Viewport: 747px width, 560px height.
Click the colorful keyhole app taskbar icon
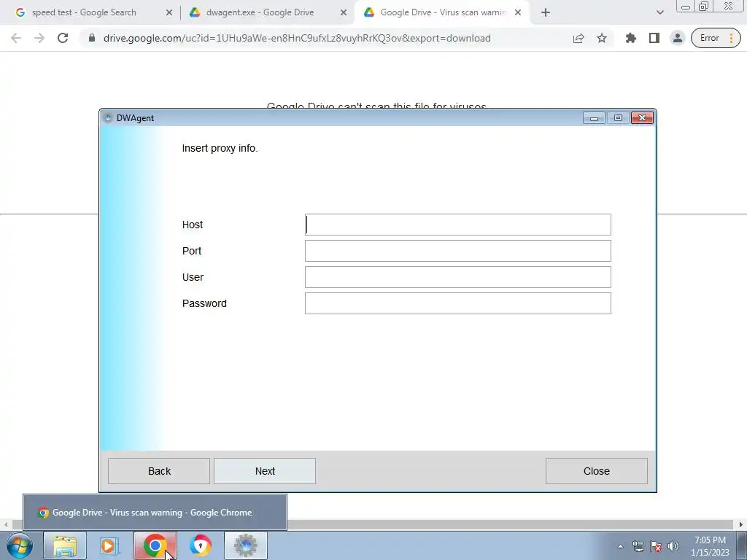[x=200, y=545]
